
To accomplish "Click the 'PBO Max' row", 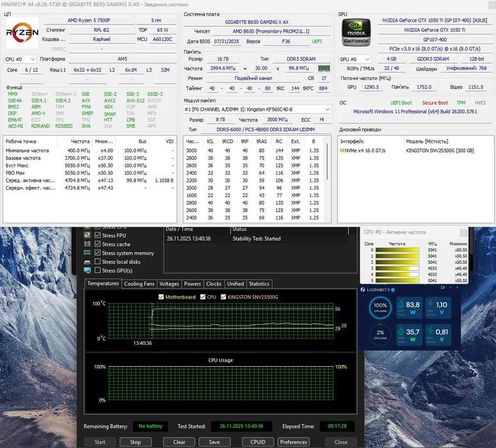I will 90,173.
